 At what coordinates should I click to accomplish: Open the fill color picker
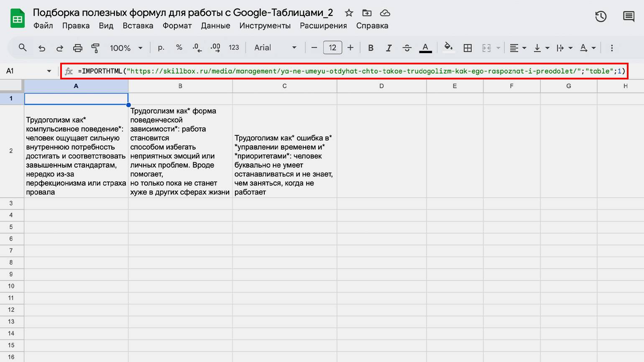448,47
